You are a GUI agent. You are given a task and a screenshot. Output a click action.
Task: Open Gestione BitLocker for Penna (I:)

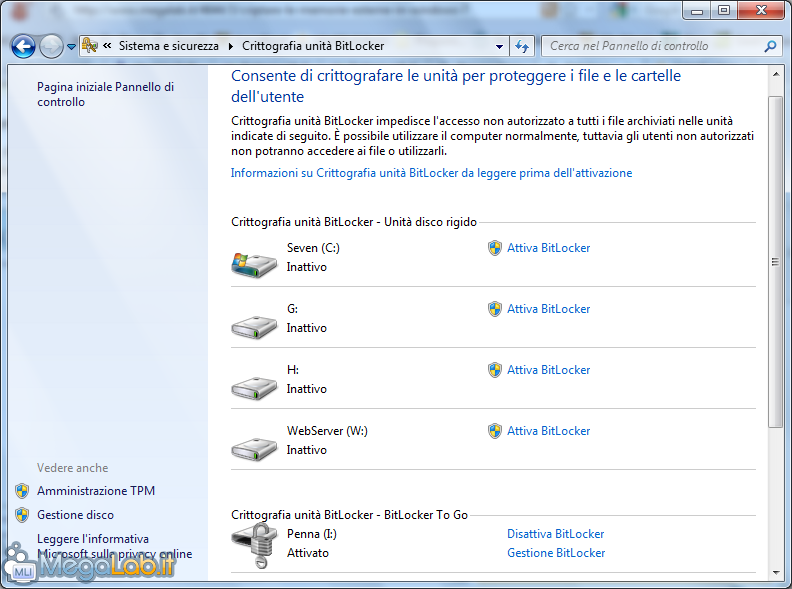tap(556, 553)
